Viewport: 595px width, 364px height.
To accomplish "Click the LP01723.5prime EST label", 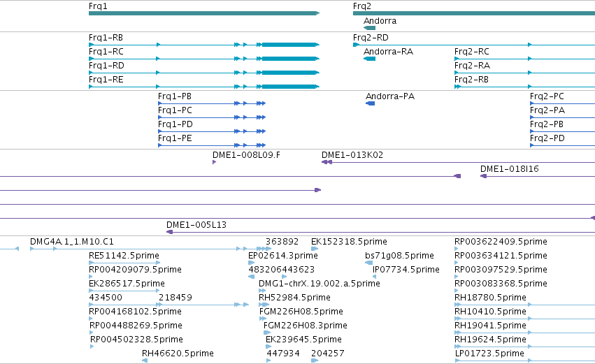I will [x=489, y=354].
